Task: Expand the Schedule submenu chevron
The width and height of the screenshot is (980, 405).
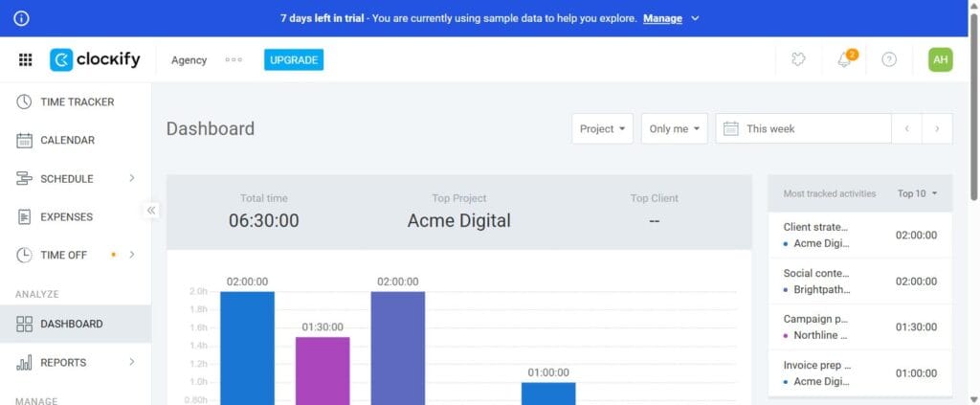Action: 132,178
